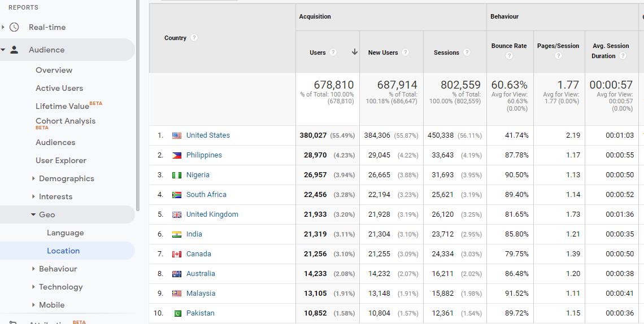Screen dimensions: 644x324
Task: Click the Philippines country link
Action: [x=204, y=155]
